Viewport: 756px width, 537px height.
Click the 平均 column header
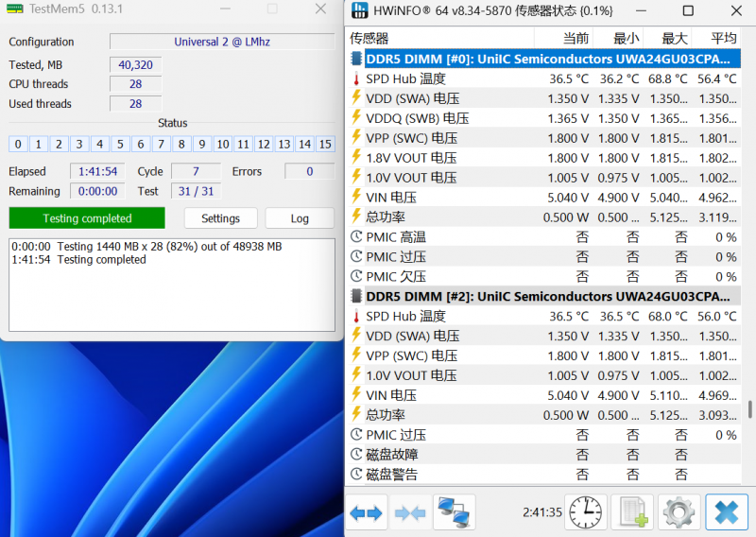[x=723, y=38]
